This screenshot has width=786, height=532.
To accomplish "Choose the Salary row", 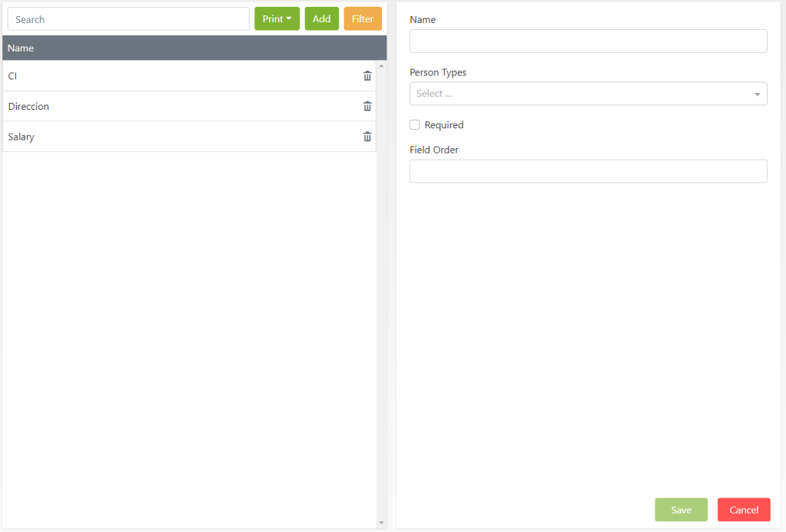I will pyautogui.click(x=154, y=137).
